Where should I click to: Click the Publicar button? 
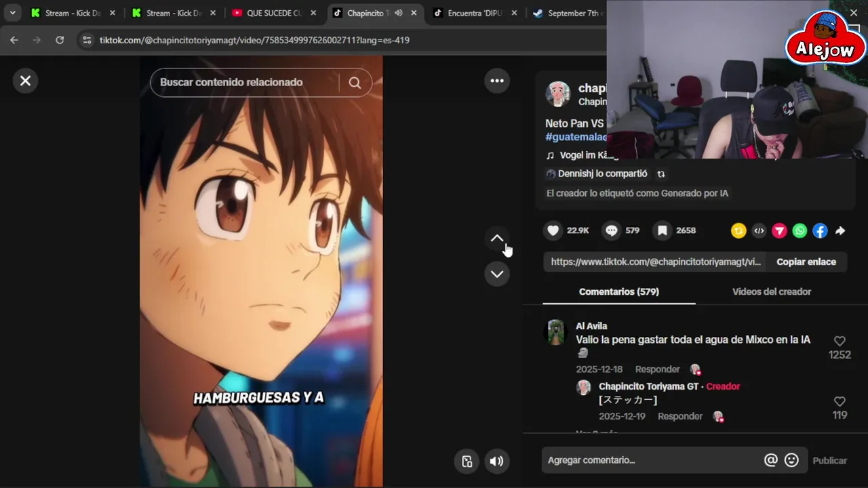pyautogui.click(x=830, y=460)
